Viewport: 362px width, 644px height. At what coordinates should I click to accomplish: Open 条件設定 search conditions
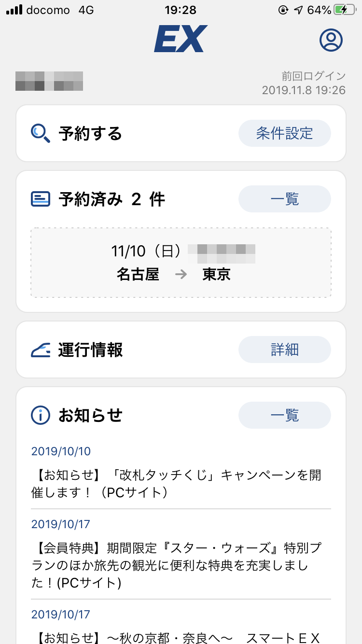[x=285, y=133]
